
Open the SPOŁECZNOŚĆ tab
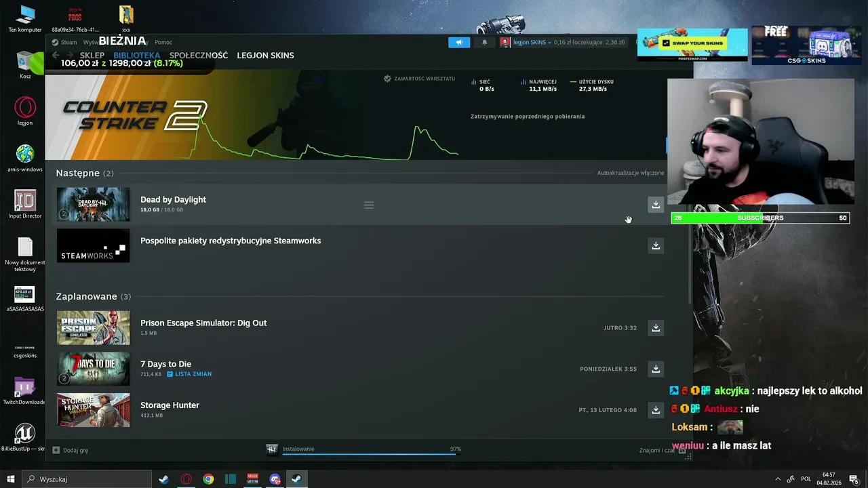point(199,56)
